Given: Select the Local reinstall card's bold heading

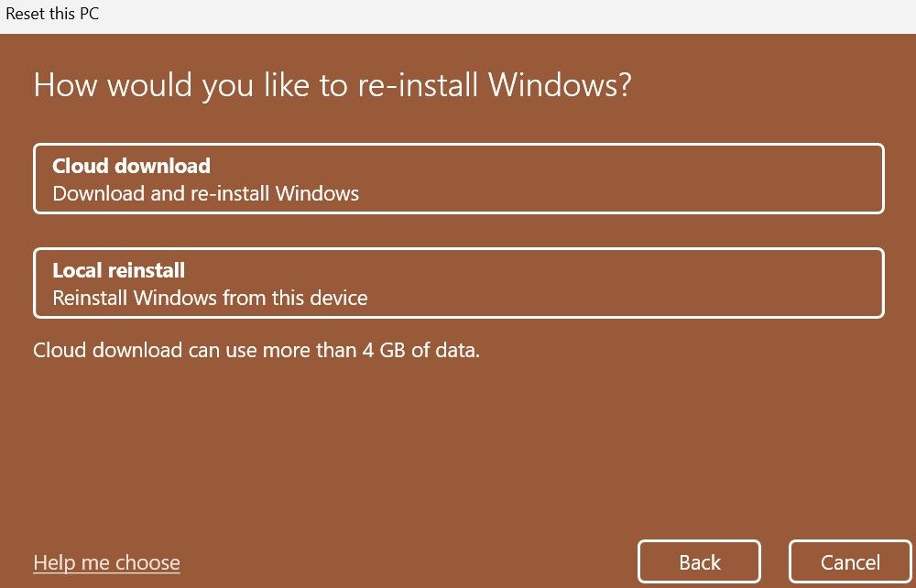Looking at the screenshot, I should [x=119, y=270].
